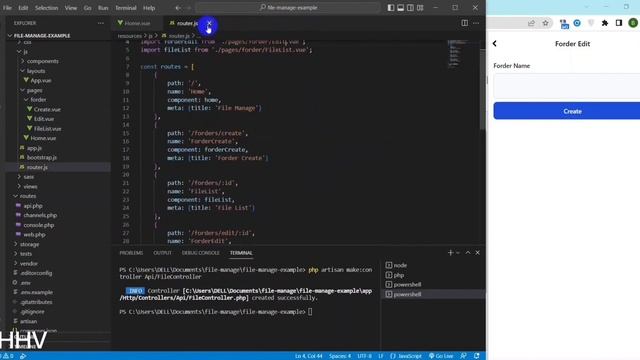
Task: Toggle the bottom panel layout icon
Action: [x=400, y=8]
